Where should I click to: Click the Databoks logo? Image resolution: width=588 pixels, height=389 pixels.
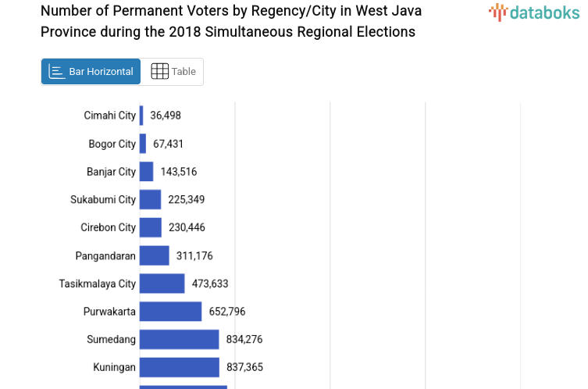[535, 12]
